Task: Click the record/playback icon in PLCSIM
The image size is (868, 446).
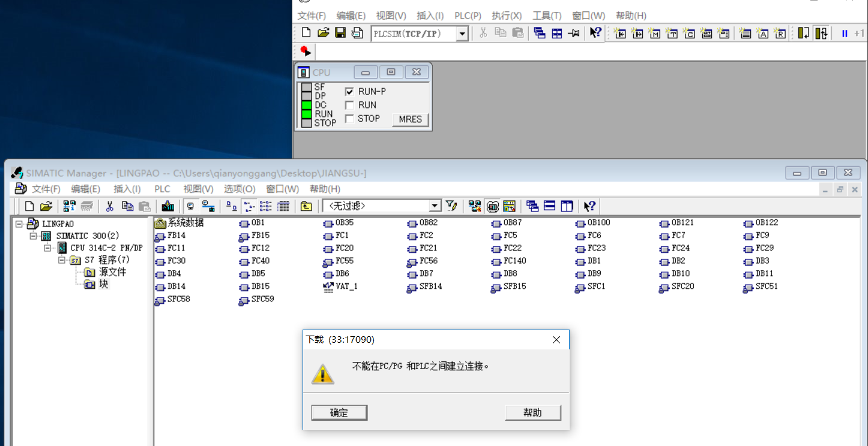Action: (x=306, y=52)
